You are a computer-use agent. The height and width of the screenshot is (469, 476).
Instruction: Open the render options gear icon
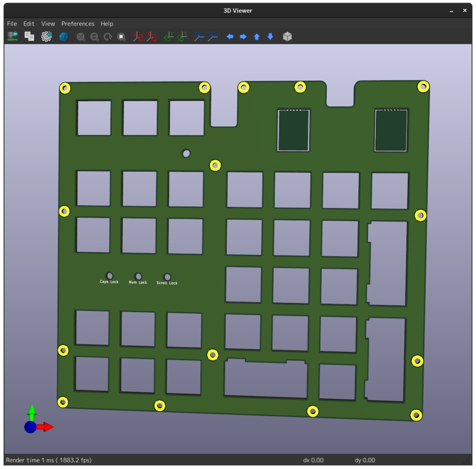coord(46,37)
